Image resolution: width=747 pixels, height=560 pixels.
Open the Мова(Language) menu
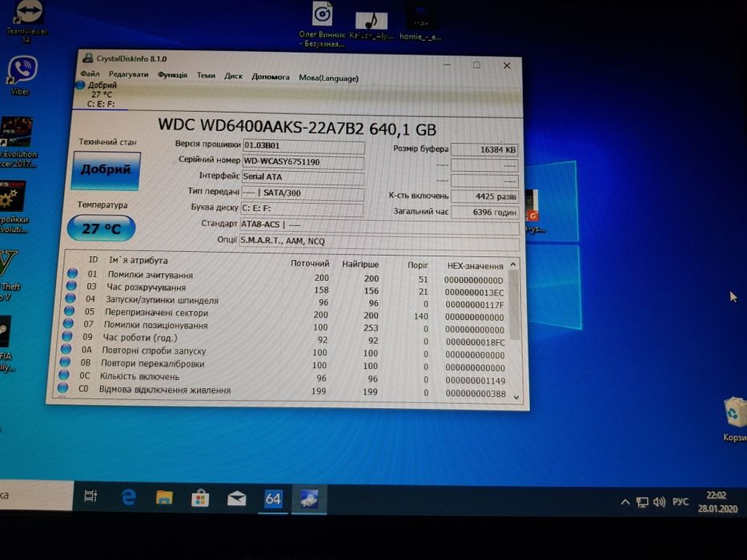tap(329, 78)
